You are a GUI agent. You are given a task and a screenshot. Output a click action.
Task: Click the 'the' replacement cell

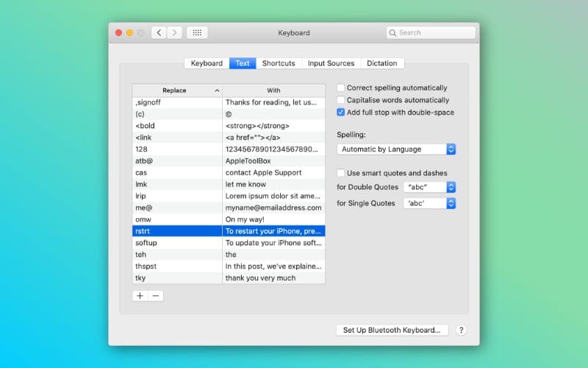pos(273,255)
